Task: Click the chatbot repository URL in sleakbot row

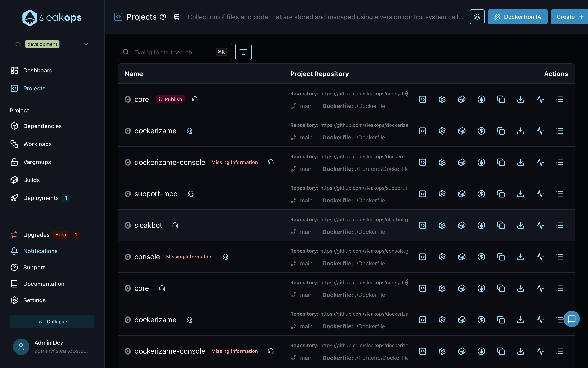Action: 364,220
